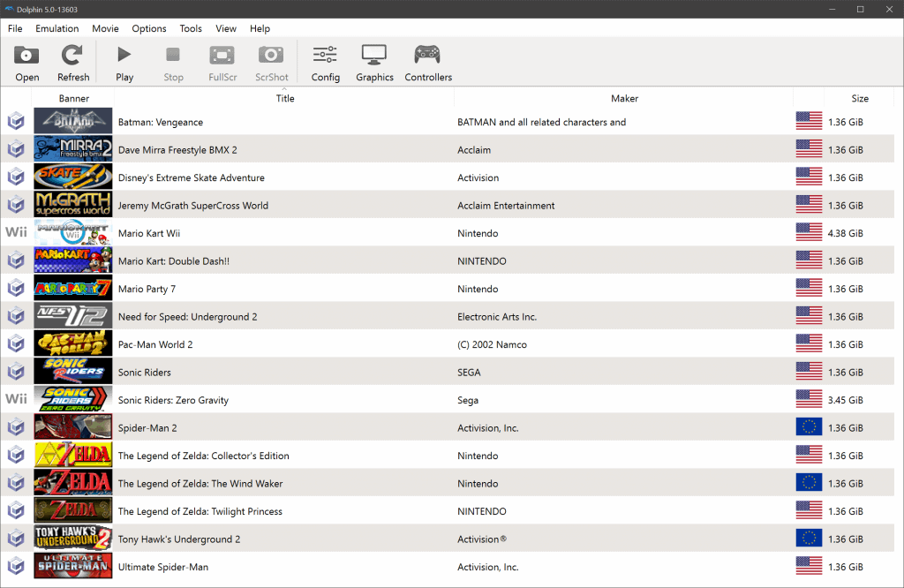Sort list by Title column header
This screenshot has height=588, width=904.
tap(284, 98)
